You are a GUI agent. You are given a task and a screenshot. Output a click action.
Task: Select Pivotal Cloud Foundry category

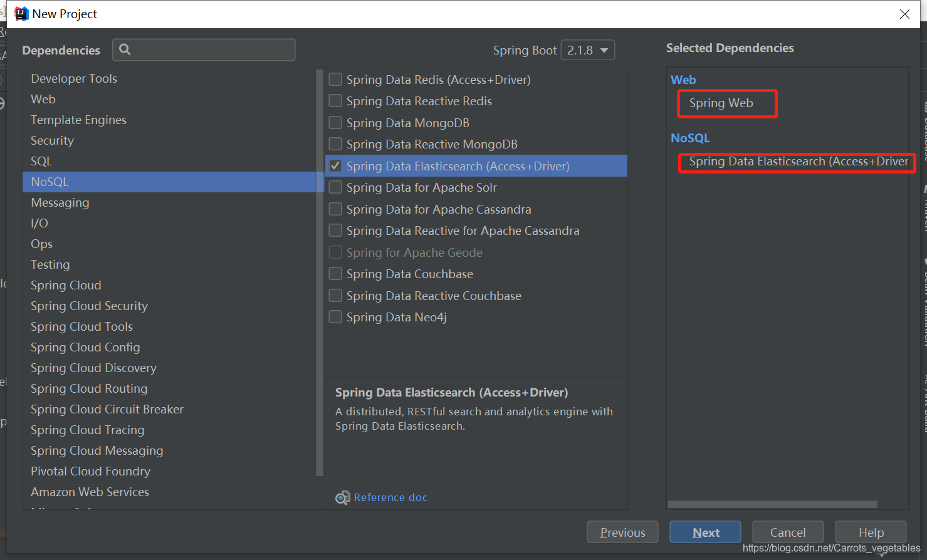169,471
